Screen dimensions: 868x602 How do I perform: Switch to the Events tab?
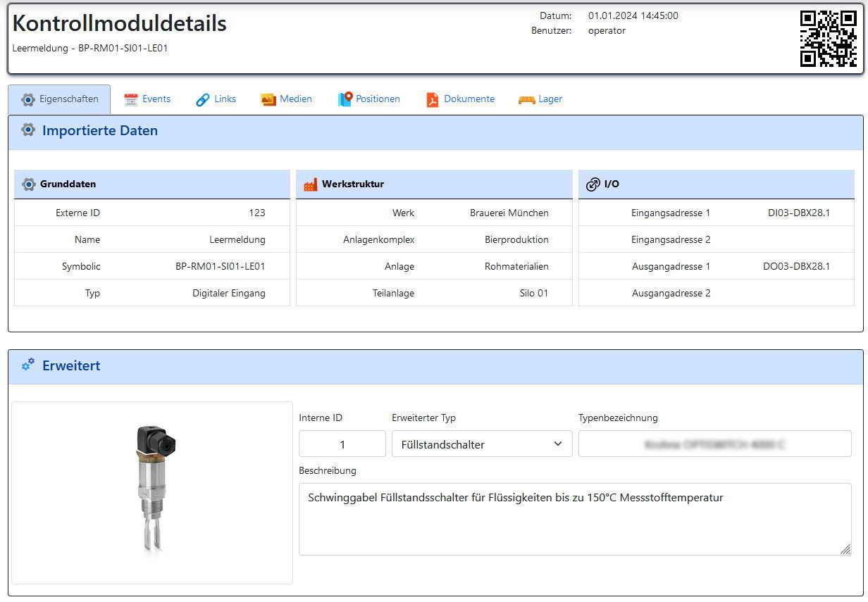[x=147, y=99]
